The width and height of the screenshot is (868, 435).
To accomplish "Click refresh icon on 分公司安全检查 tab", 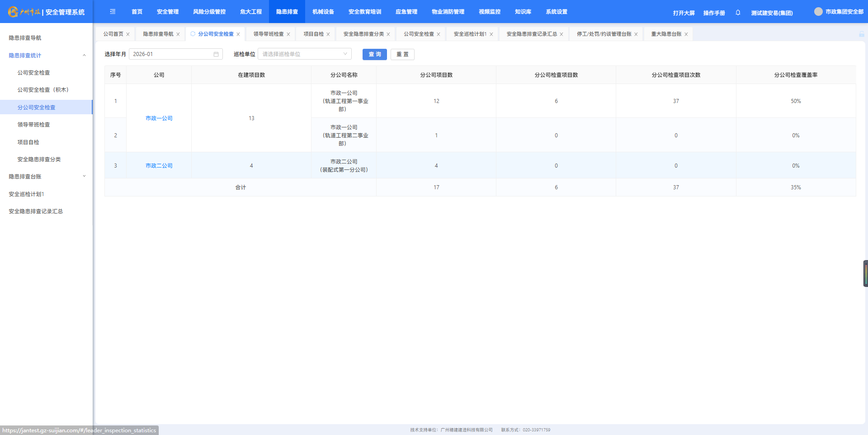I will pyautogui.click(x=193, y=34).
